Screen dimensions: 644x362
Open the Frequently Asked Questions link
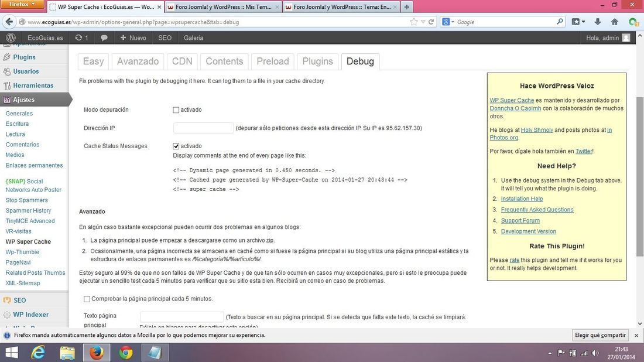pyautogui.click(x=537, y=210)
